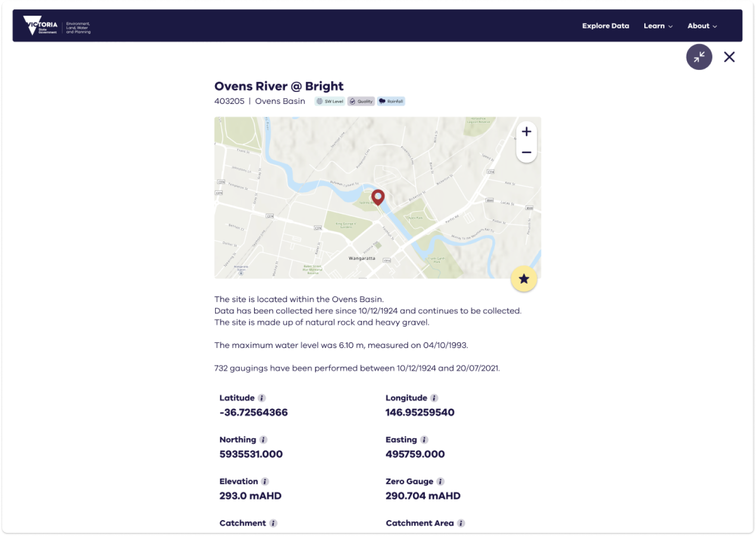The image size is (756, 536).
Task: Close the site details with X
Action: [729, 57]
